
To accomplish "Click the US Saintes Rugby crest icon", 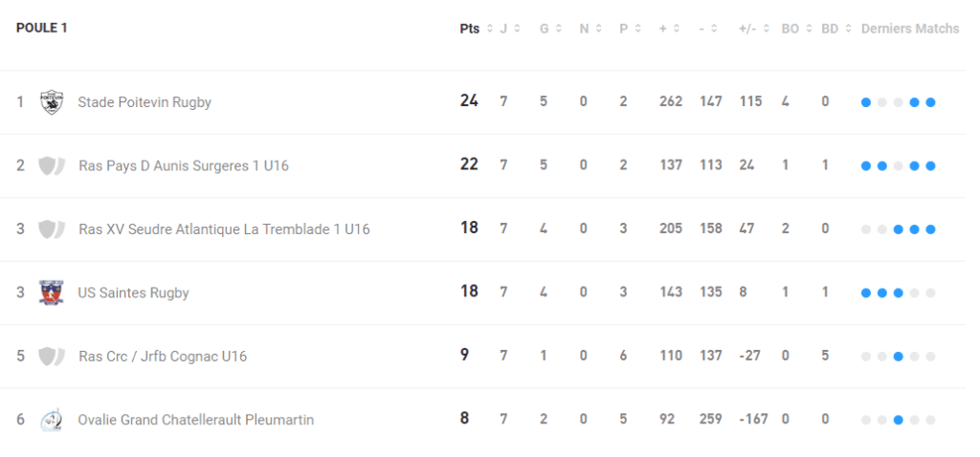I will click(52, 293).
